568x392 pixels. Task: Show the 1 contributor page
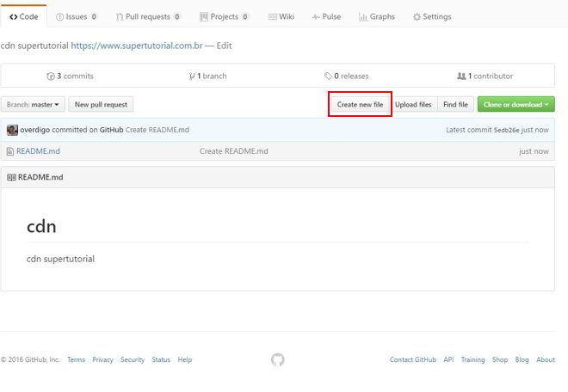485,76
